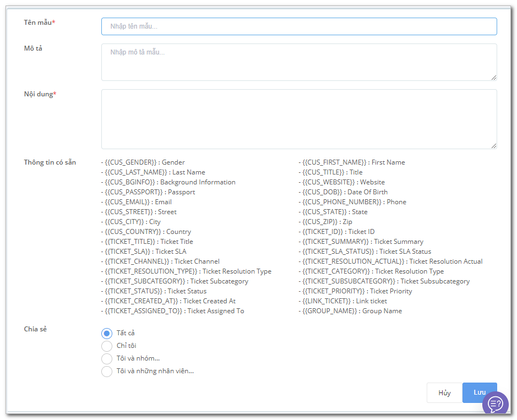Choose 'Tôi và những nhân viên...' option
517x420 pixels.
click(106, 371)
